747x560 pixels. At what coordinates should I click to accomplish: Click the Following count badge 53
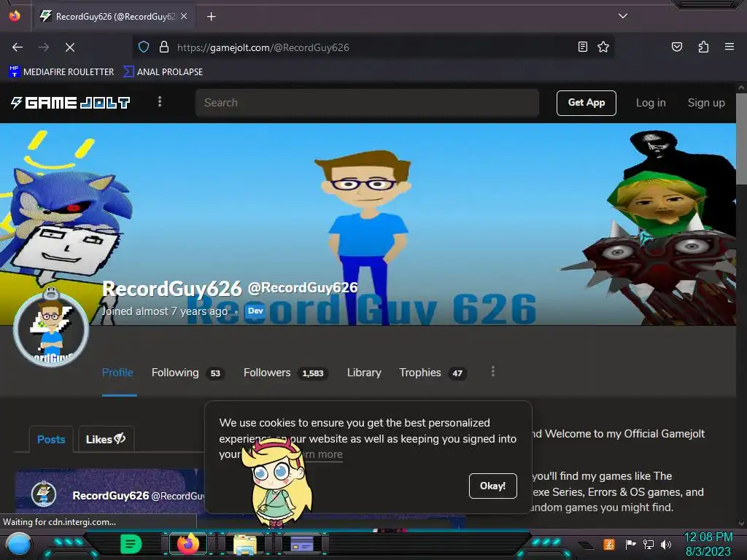[215, 373]
